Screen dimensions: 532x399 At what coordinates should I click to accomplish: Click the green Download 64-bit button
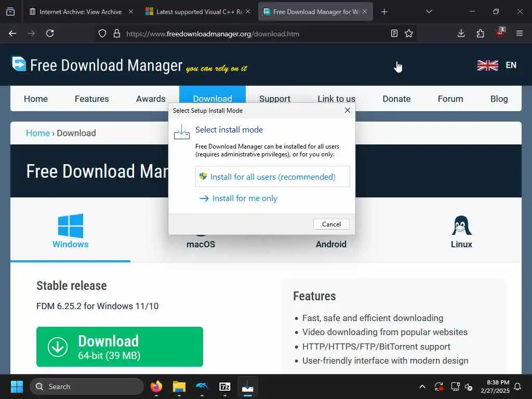119,347
